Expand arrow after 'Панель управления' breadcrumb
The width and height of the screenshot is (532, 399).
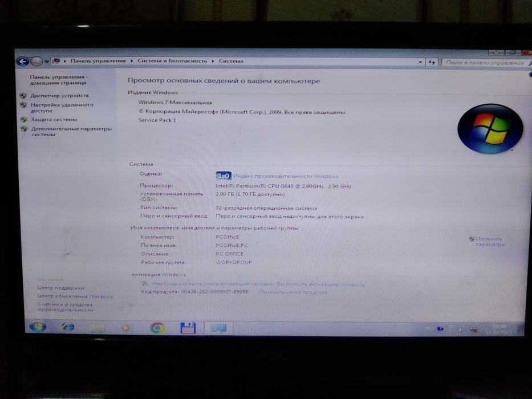point(132,61)
